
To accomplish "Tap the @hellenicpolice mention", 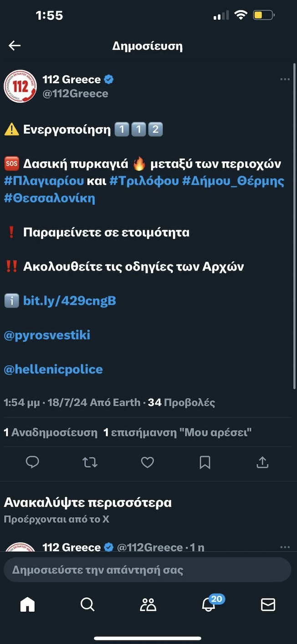I will 53,369.
